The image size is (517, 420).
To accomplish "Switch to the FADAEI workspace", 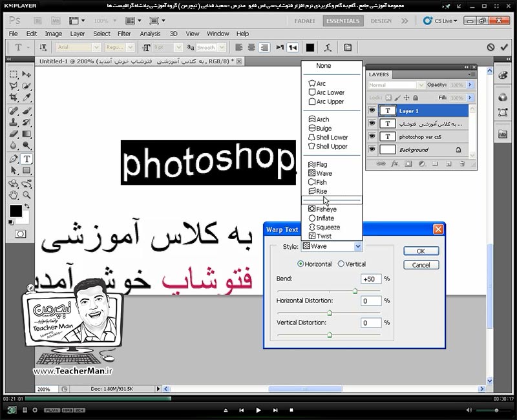I will 304,21.
